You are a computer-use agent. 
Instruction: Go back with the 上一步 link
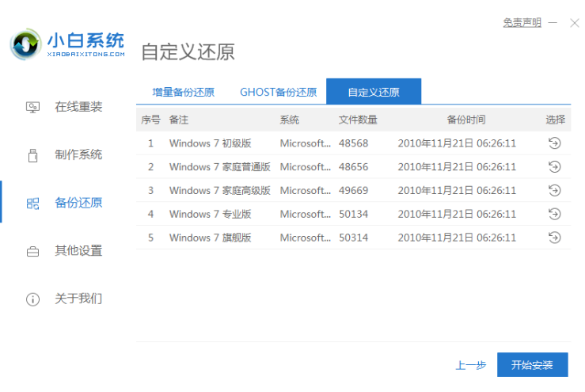[x=470, y=365]
